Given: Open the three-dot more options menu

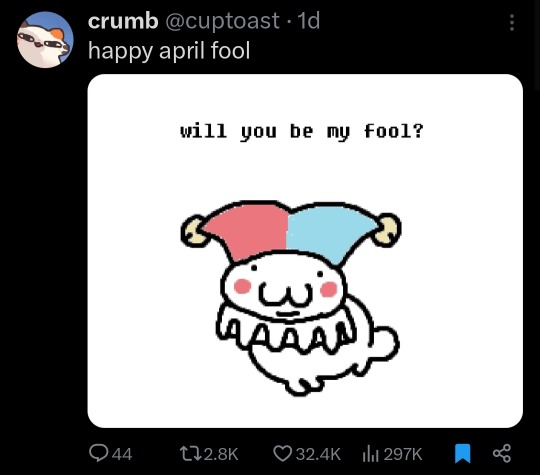Looking at the screenshot, I should coord(512,23).
